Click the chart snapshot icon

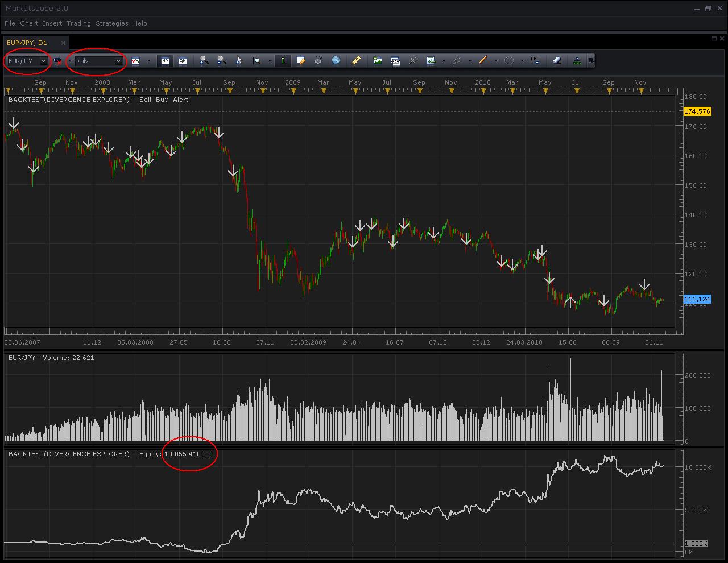395,61
